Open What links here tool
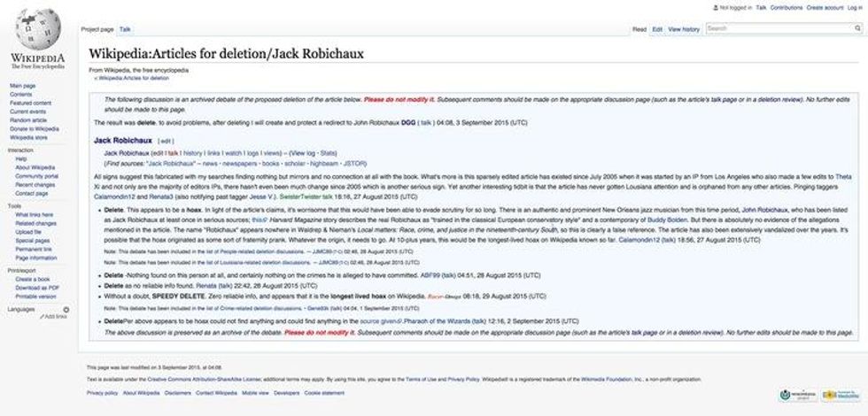The image size is (868, 416). point(35,214)
